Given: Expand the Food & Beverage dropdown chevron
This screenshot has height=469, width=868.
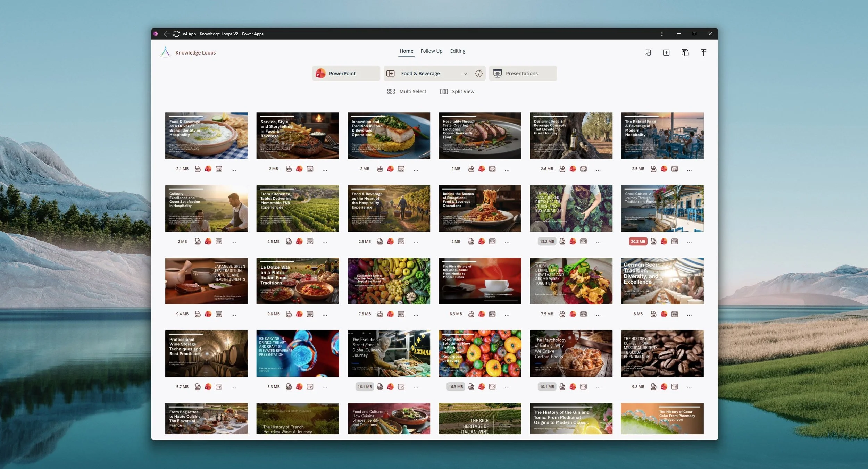Looking at the screenshot, I should (x=465, y=73).
